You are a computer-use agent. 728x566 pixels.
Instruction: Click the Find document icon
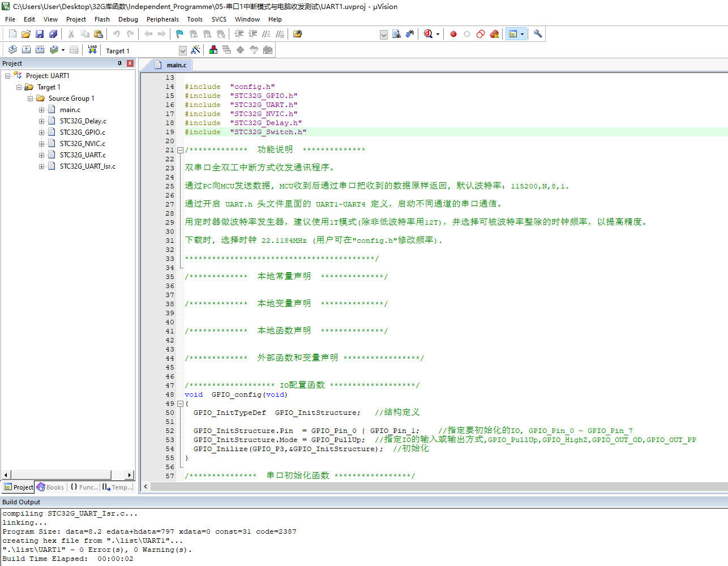coord(396,34)
